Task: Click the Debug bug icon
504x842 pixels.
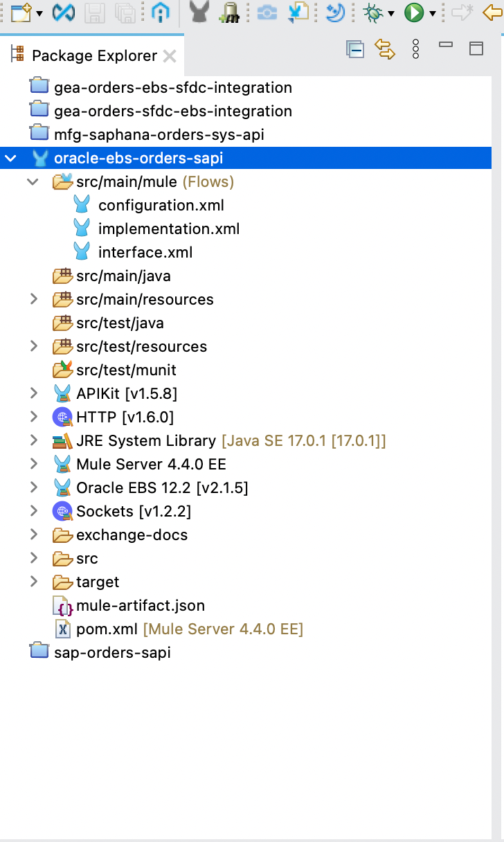Action: 374,12
